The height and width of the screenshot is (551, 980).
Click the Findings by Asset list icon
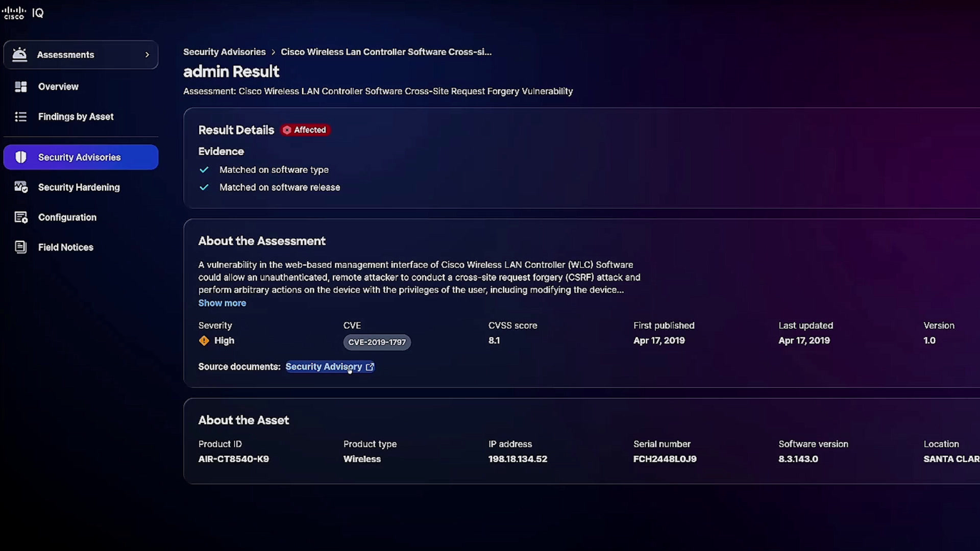(x=20, y=117)
